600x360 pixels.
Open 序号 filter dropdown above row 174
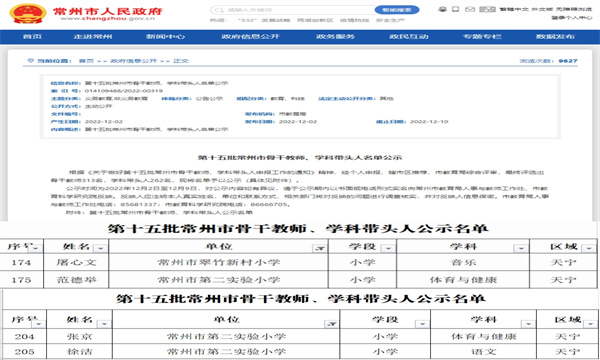(x=36, y=249)
